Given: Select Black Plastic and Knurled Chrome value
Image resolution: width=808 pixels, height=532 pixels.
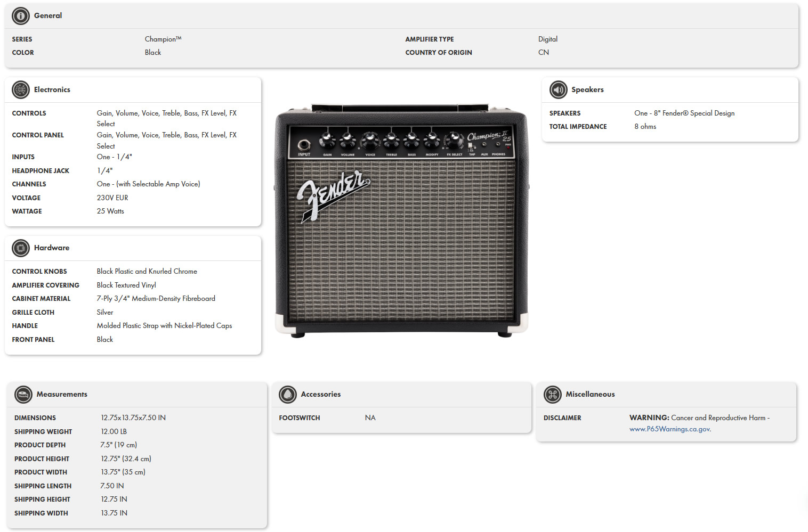Looking at the screenshot, I should click(147, 272).
